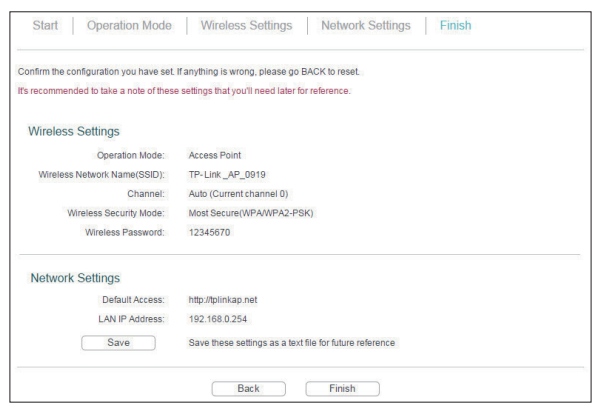Select the Finish step tab
Screen dimensions: 599x409
click(x=455, y=26)
